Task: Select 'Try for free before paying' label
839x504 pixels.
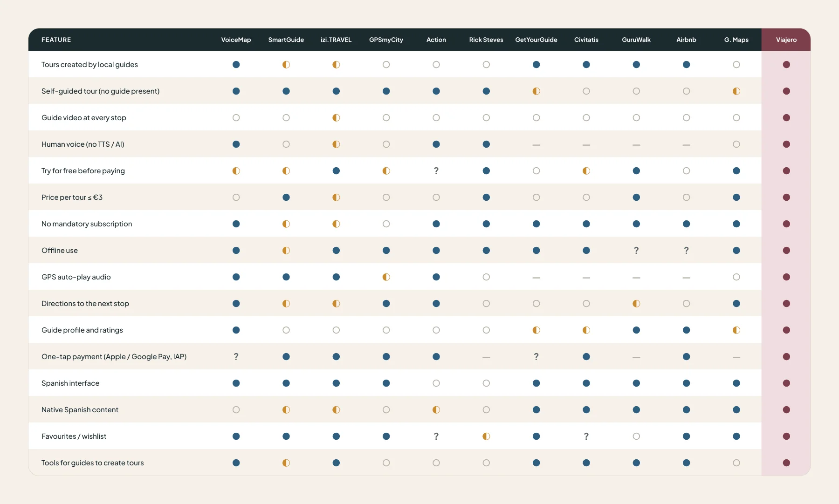Action: tap(83, 171)
